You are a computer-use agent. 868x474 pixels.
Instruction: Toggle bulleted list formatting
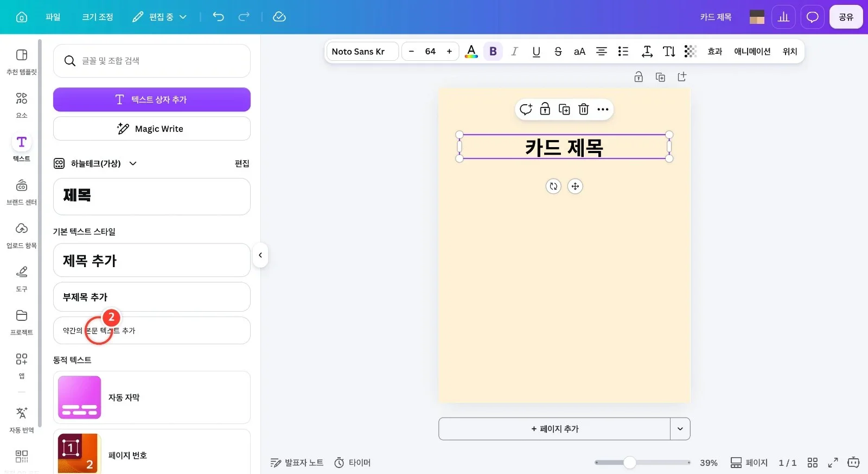click(x=623, y=52)
